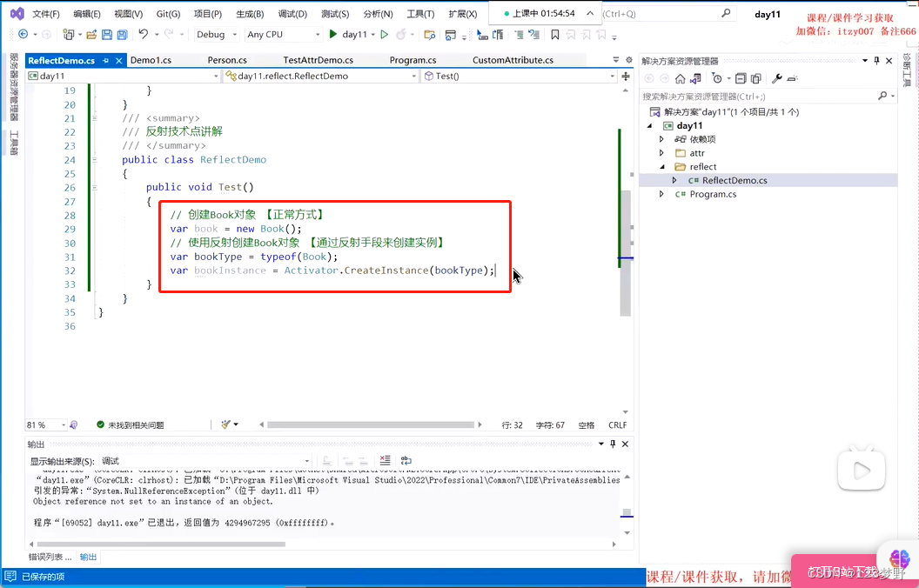Switch to the TestAttrDemo.cs tab
Viewport: 919px width, 588px height.
coord(318,60)
